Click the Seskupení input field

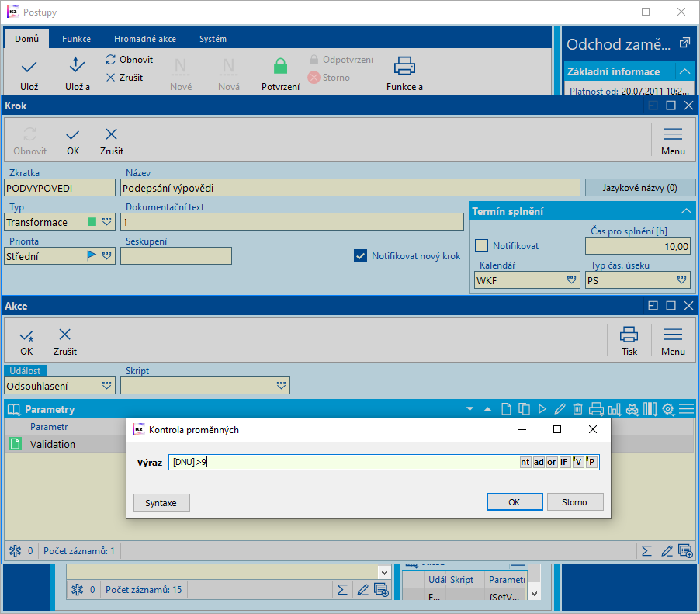176,256
